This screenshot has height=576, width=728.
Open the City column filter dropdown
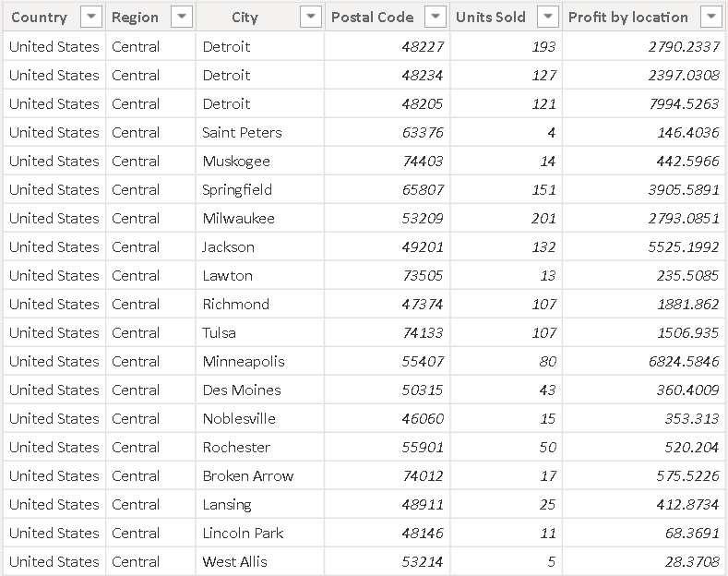311,17
